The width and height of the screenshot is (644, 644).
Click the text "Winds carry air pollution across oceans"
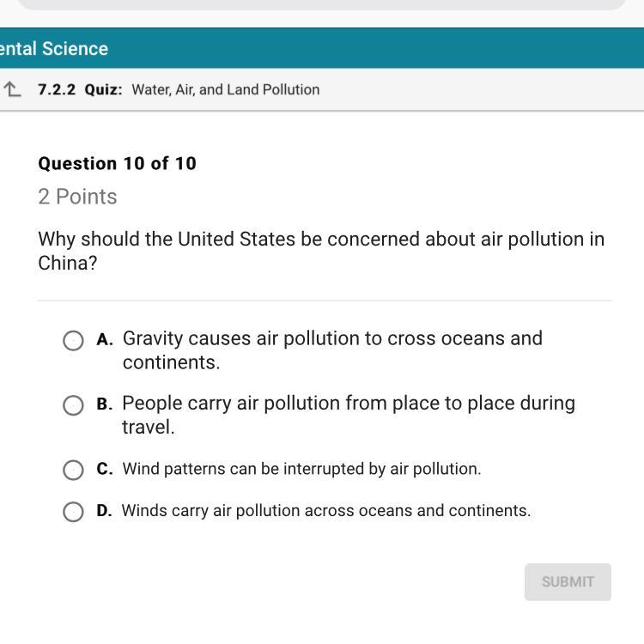(325, 510)
